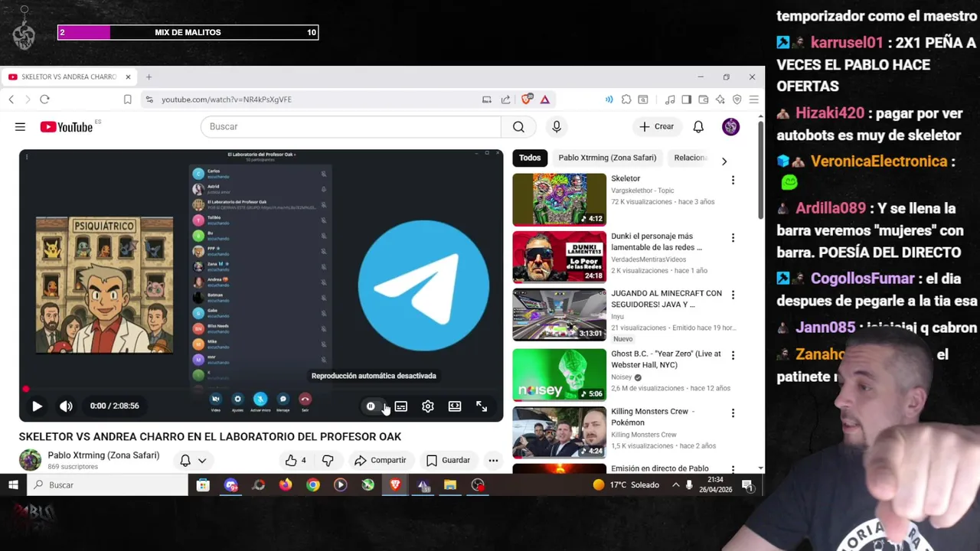
Task: Go back with the browser back arrow
Action: click(11, 99)
